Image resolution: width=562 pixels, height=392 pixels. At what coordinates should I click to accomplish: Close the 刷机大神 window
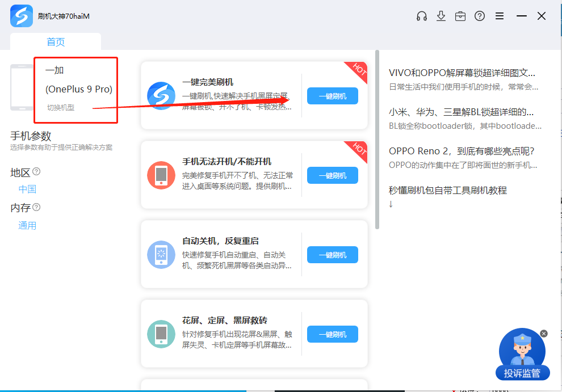(542, 16)
